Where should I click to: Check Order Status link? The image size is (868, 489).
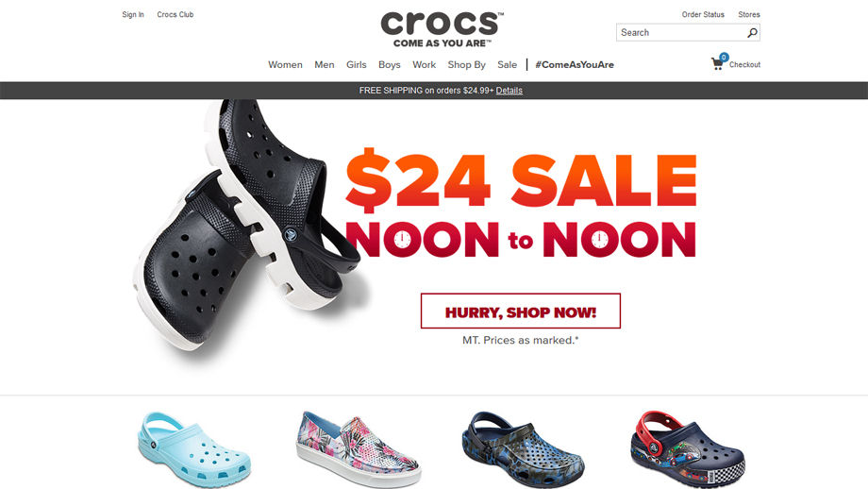[x=703, y=14]
